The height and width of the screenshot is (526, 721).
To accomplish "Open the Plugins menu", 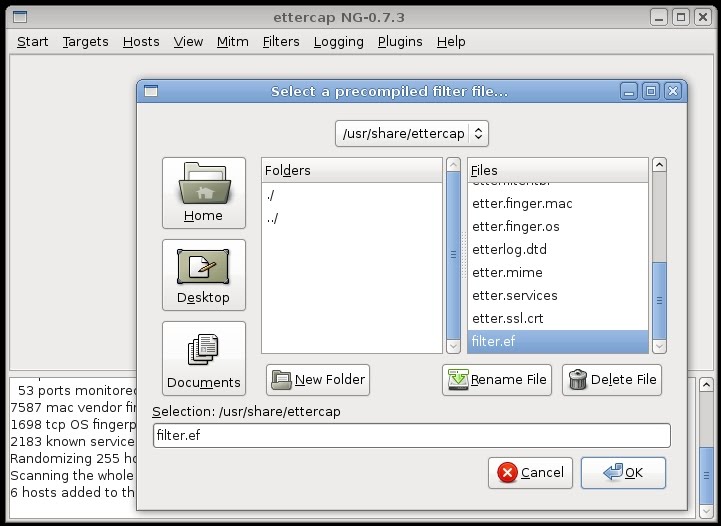I will [400, 41].
